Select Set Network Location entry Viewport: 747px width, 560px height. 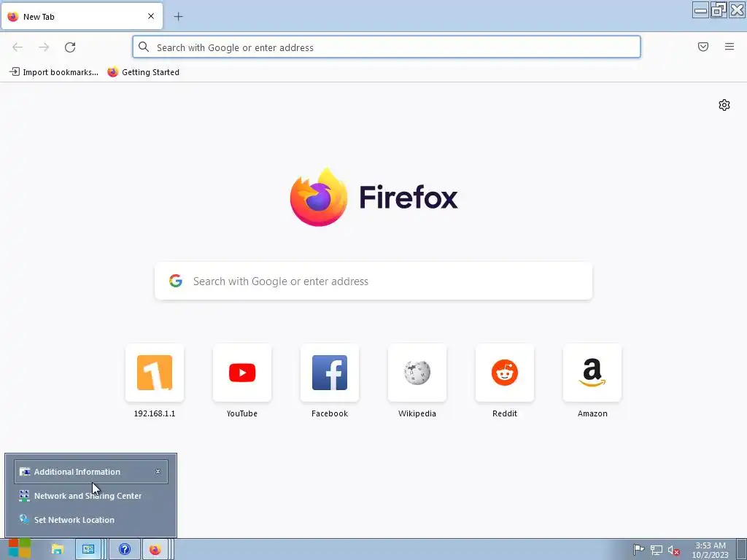click(91, 519)
